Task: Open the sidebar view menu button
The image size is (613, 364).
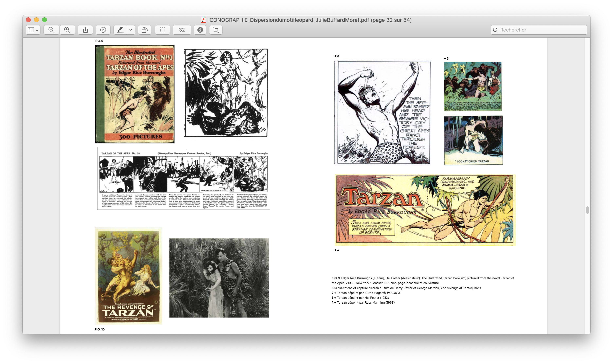Action: [x=33, y=30]
